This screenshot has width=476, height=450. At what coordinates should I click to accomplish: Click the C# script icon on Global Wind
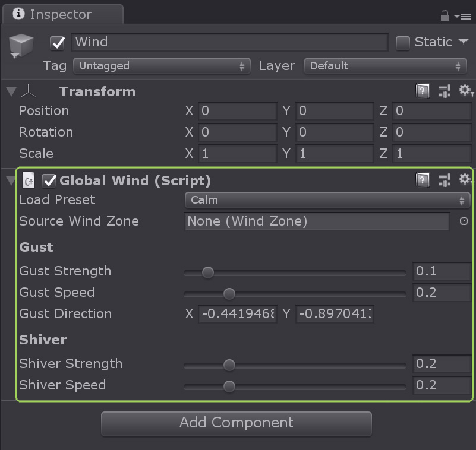(x=28, y=180)
